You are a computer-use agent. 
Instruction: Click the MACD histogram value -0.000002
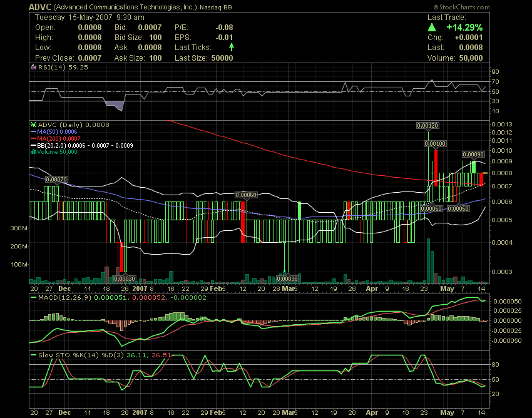click(x=188, y=298)
